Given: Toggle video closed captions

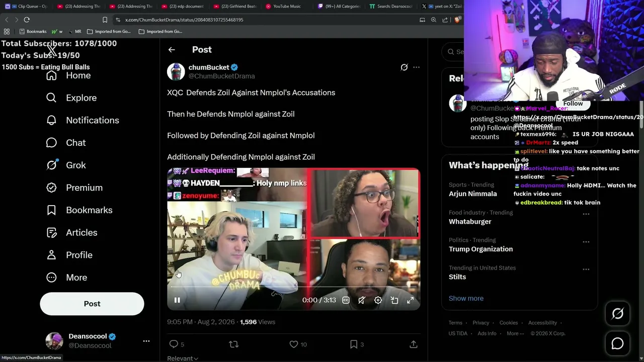Looking at the screenshot, I should click(346, 300).
